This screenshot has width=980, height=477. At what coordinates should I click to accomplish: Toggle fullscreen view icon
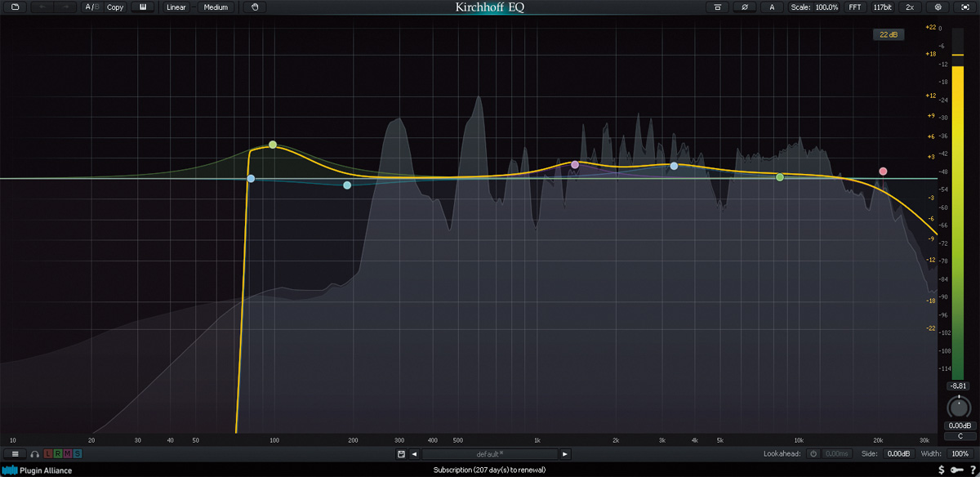point(964,7)
